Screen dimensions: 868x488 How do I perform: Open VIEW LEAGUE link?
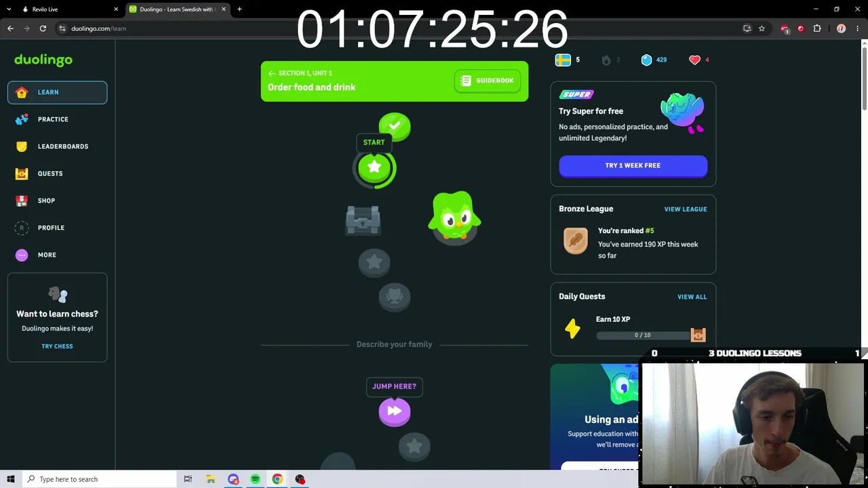(685, 209)
